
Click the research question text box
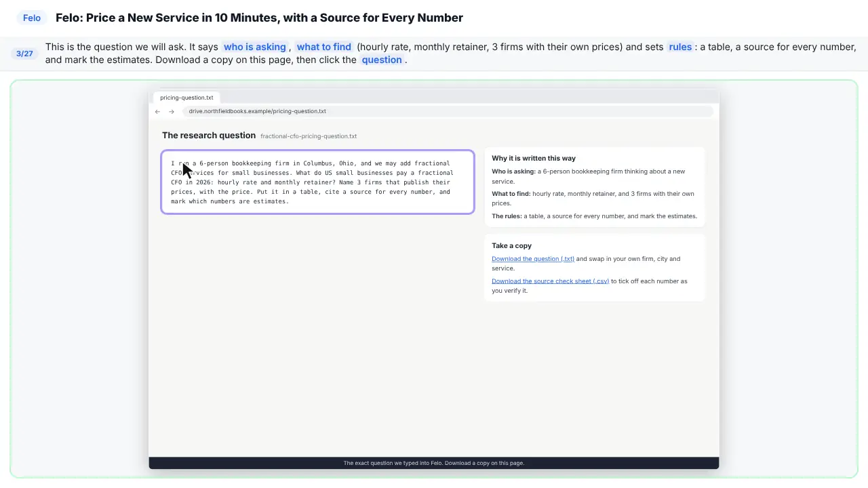[317, 182]
